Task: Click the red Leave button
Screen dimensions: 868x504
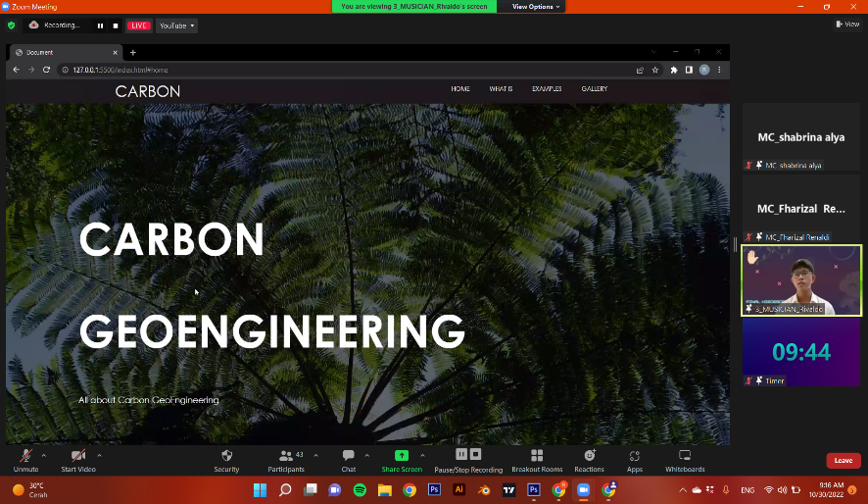Action: pos(844,460)
